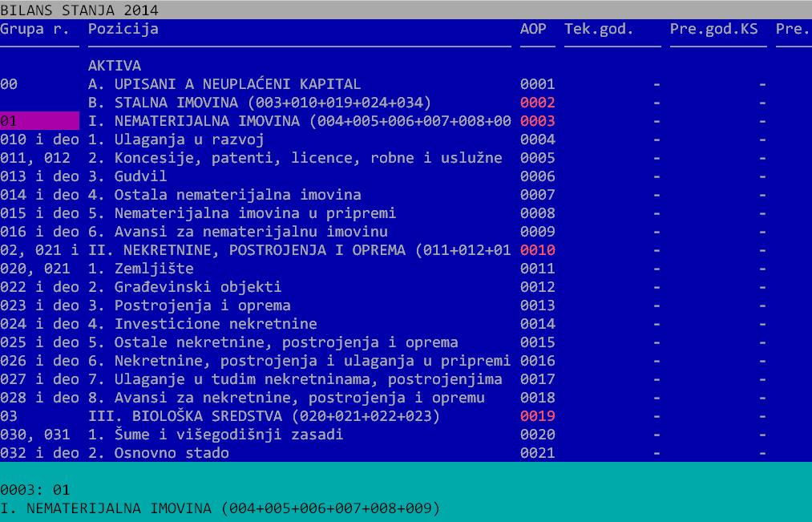Select Šume i višegodišnji zasadi row

tap(228, 435)
